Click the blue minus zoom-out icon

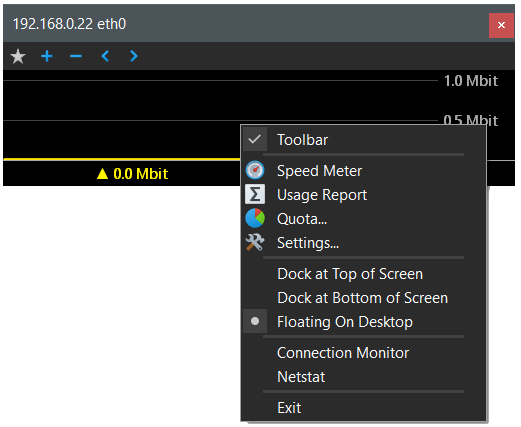76,56
